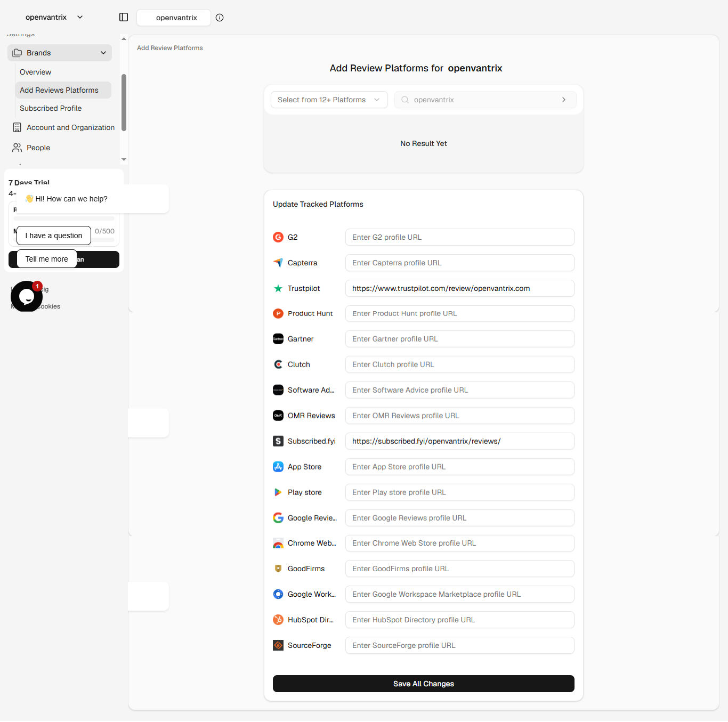Click the I have a question button
This screenshot has height=722, width=728.
(54, 236)
